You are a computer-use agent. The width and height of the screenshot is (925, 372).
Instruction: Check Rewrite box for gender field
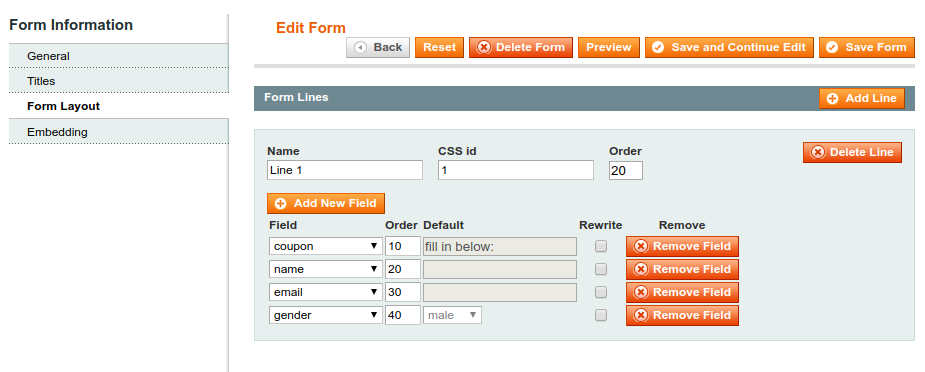(601, 315)
